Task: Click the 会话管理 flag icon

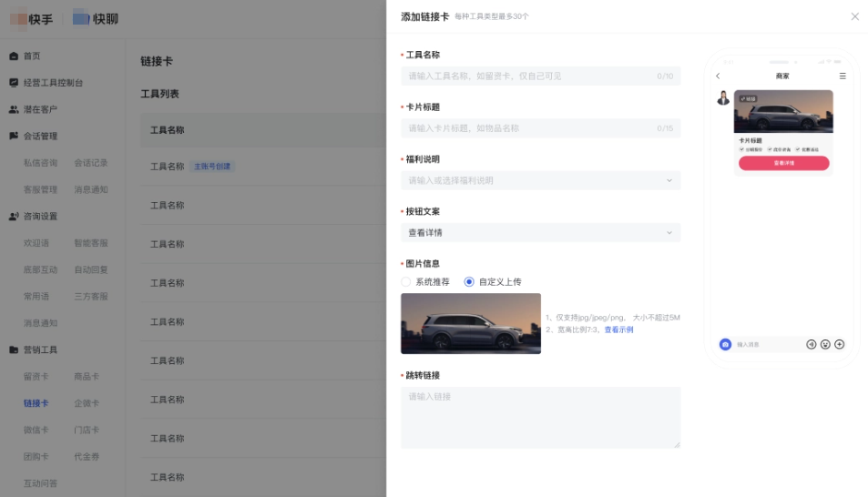Action: 14,136
